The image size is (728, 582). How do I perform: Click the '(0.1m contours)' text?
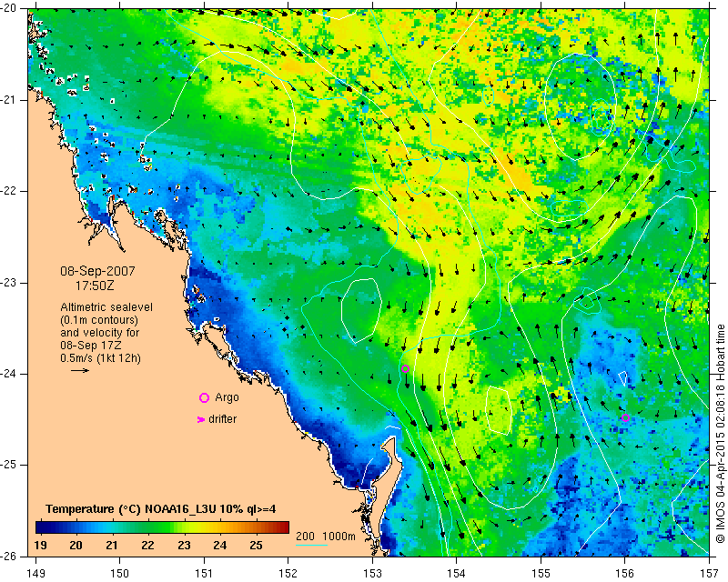click(99, 320)
